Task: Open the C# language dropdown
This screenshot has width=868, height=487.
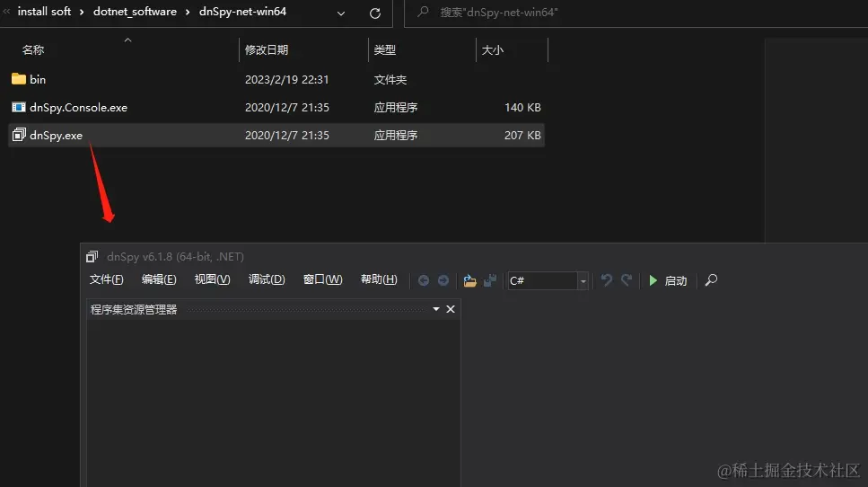Action: tap(583, 281)
